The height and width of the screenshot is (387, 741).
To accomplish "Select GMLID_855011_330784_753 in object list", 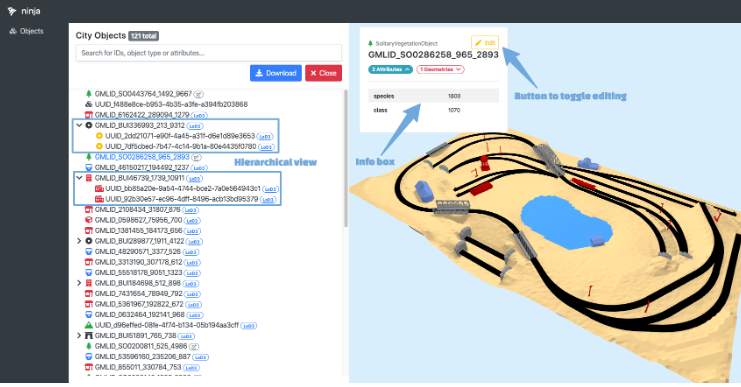I will point(138,367).
